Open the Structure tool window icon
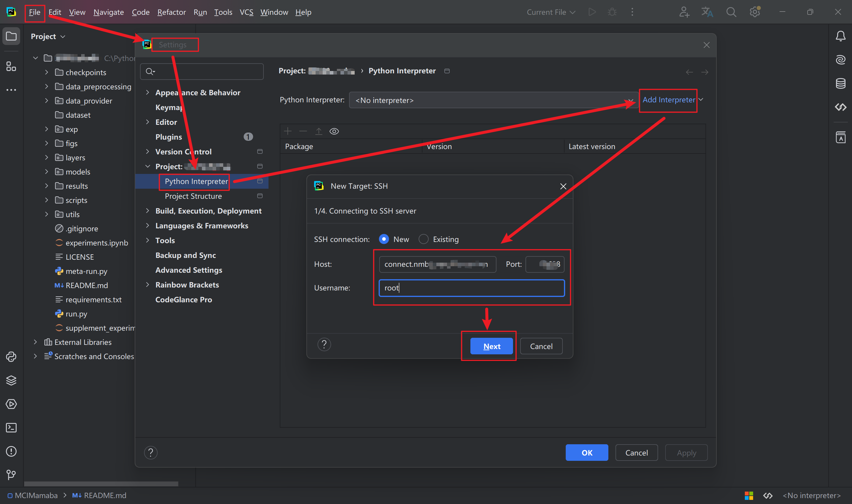This screenshot has height=504, width=852. click(11, 66)
